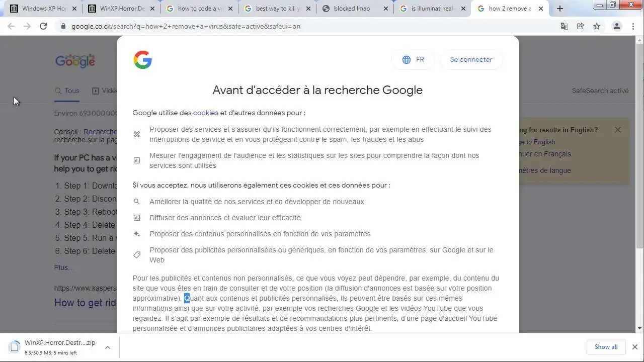Open the FR language selector

(x=414, y=59)
